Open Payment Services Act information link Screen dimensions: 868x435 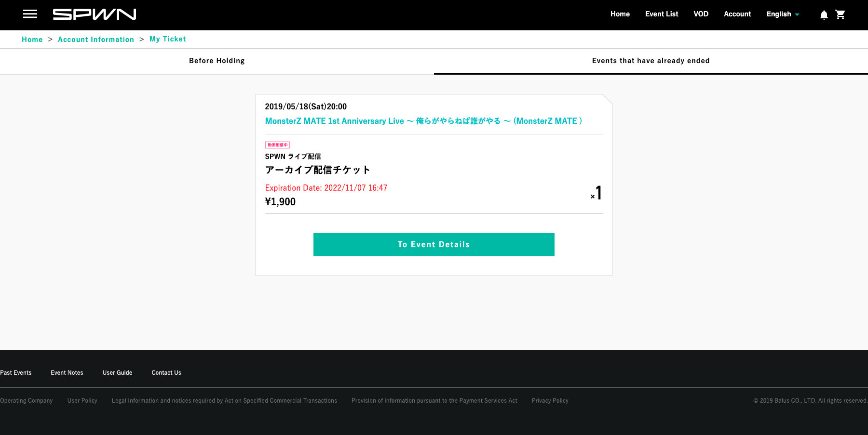coord(434,401)
